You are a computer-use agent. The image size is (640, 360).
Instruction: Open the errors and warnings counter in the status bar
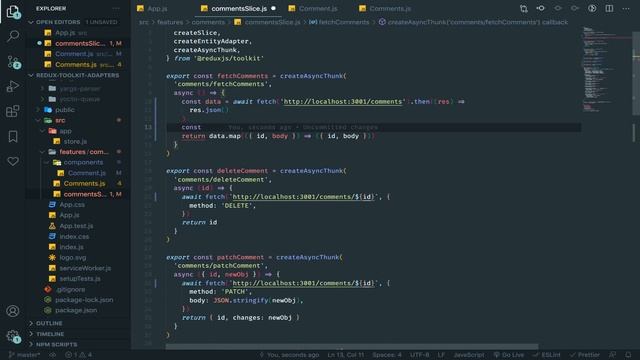point(79,355)
